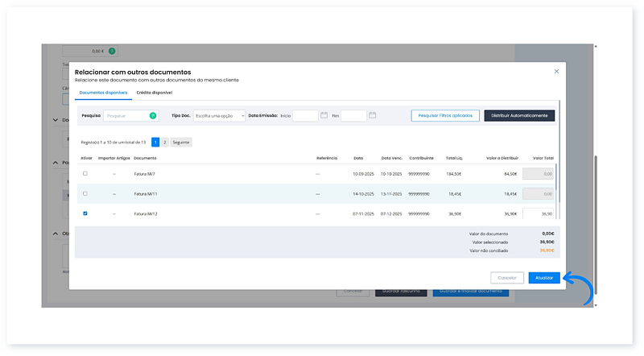Viewport: 644px width, 356px height.
Task: Tick the Ativar checkbox for Fatura M/11
Action: [x=85, y=193]
